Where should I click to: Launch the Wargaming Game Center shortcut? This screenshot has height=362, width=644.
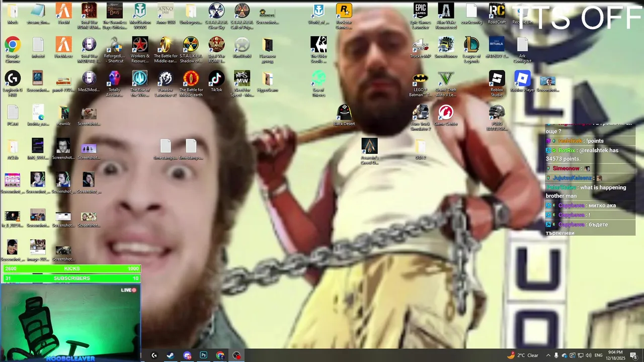coord(446,115)
